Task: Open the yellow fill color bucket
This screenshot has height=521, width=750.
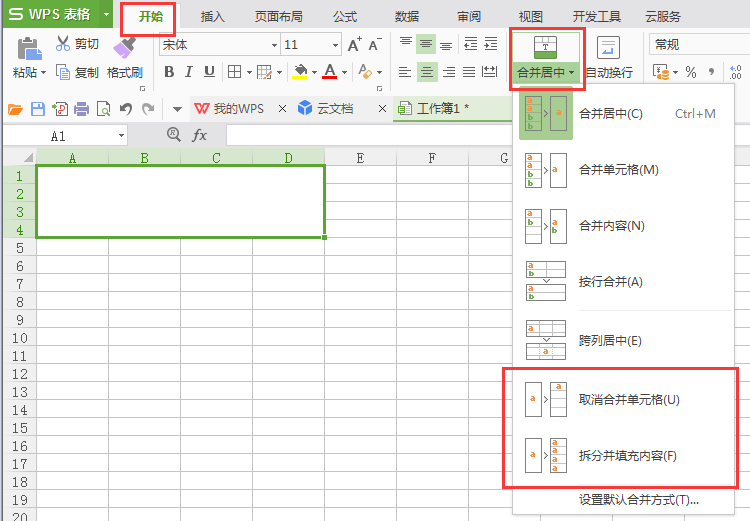Action: pyautogui.click(x=299, y=72)
